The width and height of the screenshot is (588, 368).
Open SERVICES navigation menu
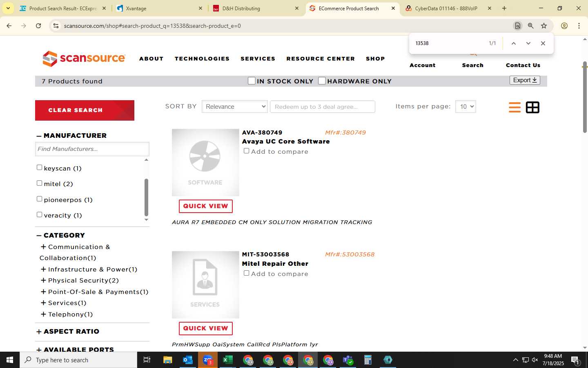[x=258, y=59]
